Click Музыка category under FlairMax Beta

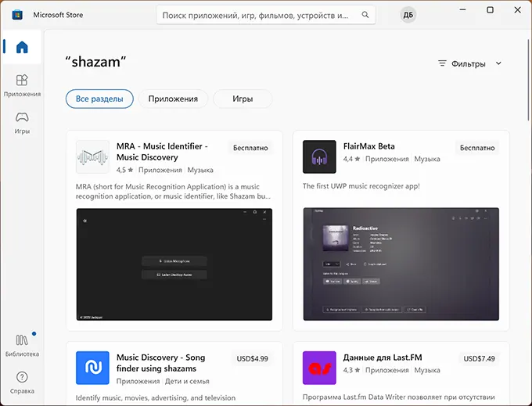coord(427,159)
